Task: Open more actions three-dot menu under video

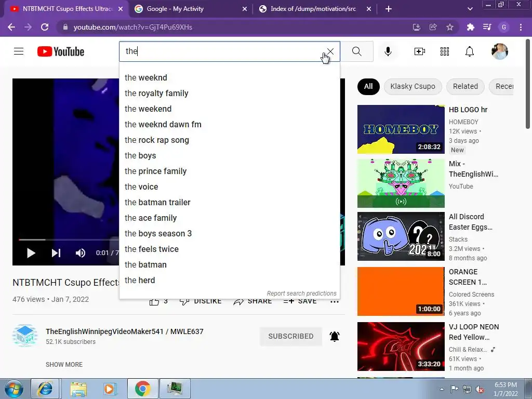Action: coord(335,302)
